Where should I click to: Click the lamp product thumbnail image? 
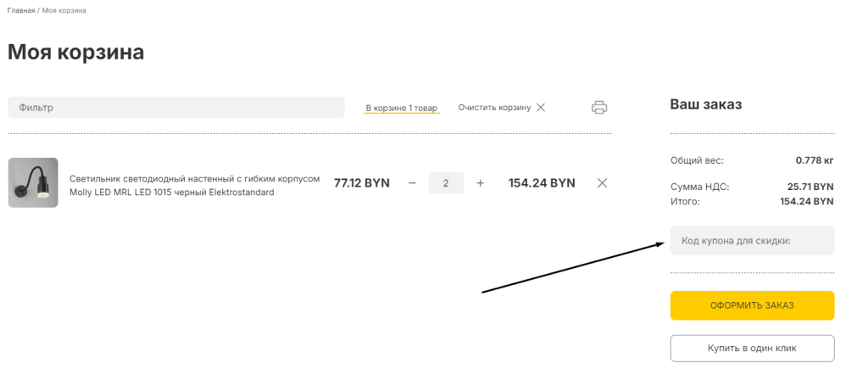tap(33, 183)
